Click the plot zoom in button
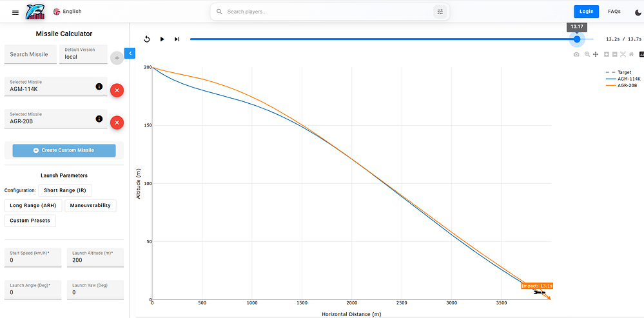This screenshot has height=318, width=644. pyautogui.click(x=606, y=55)
